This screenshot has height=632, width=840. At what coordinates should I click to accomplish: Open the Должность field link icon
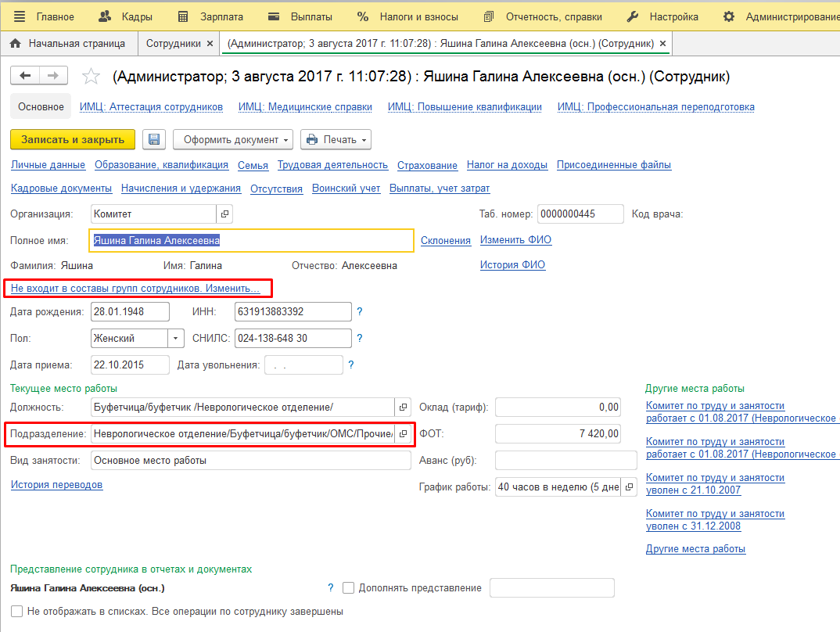(x=404, y=407)
